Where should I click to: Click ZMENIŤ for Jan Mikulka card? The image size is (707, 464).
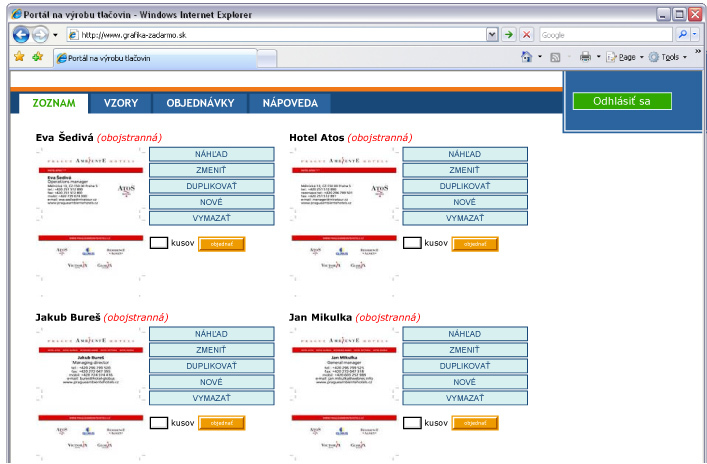coord(465,350)
